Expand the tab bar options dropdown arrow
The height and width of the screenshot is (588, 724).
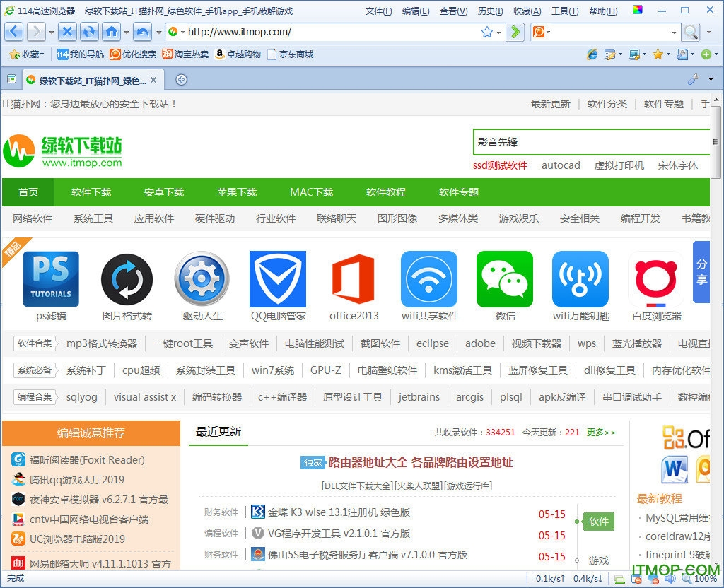(711, 79)
